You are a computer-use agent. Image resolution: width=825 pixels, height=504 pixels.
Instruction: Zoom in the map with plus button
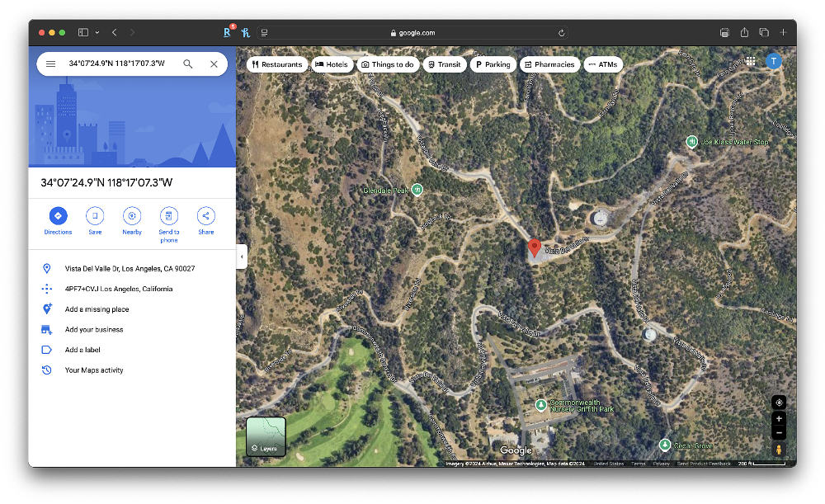pyautogui.click(x=779, y=419)
